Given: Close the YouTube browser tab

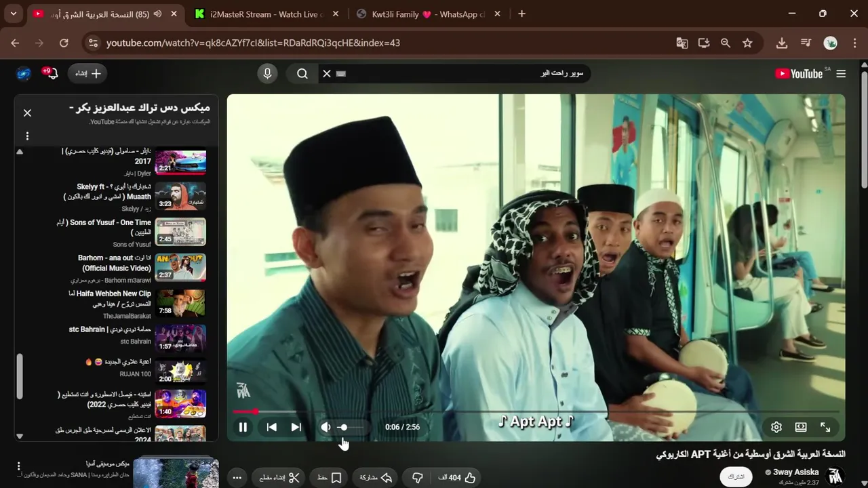Looking at the screenshot, I should tap(174, 14).
